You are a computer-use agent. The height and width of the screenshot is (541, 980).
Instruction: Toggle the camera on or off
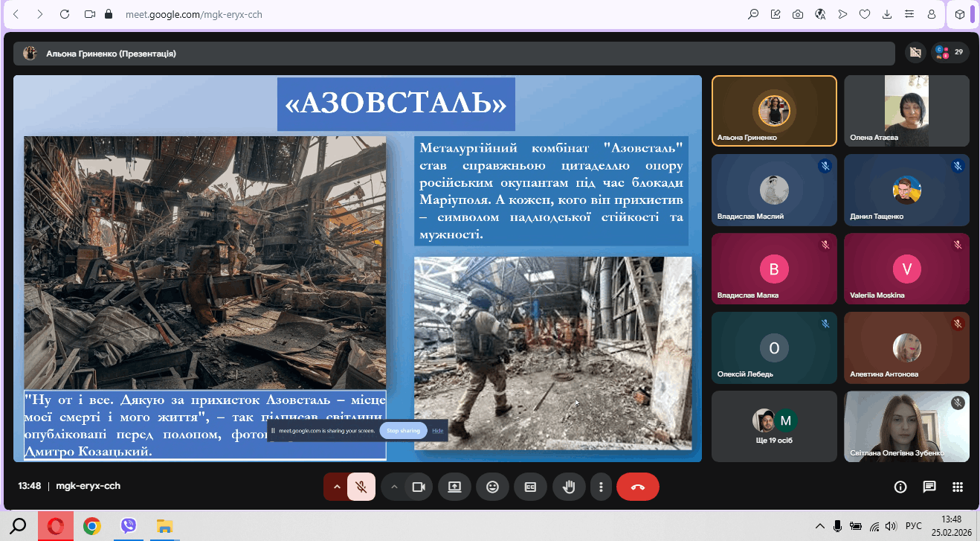[x=419, y=487]
